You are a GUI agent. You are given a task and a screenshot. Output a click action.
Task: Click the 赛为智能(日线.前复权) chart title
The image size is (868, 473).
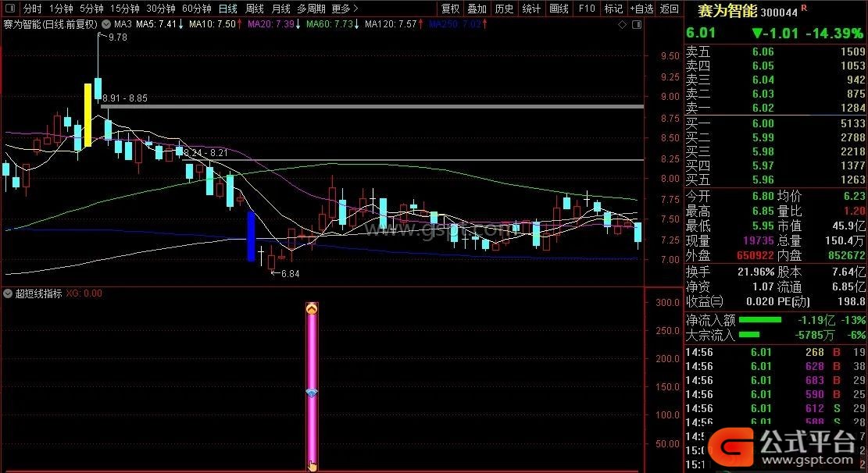(50, 24)
